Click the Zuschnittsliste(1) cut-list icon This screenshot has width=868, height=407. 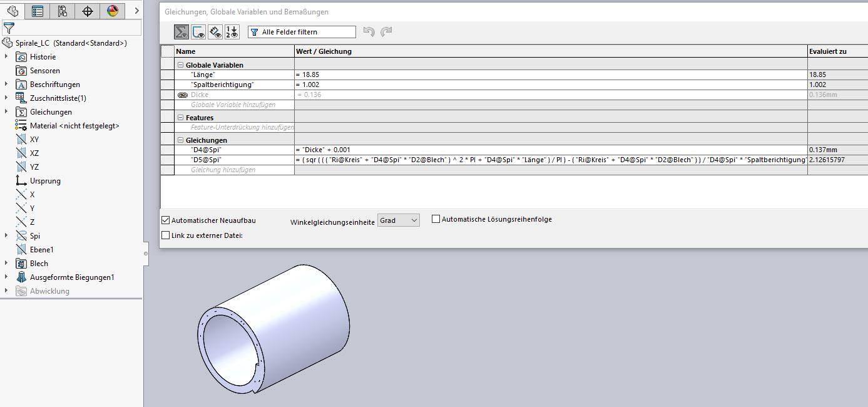click(x=21, y=98)
